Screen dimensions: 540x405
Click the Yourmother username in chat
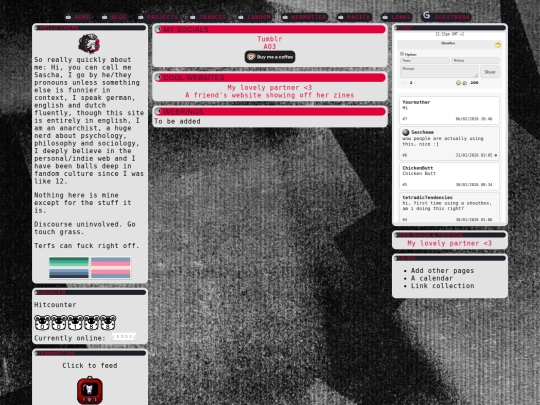[416, 102]
